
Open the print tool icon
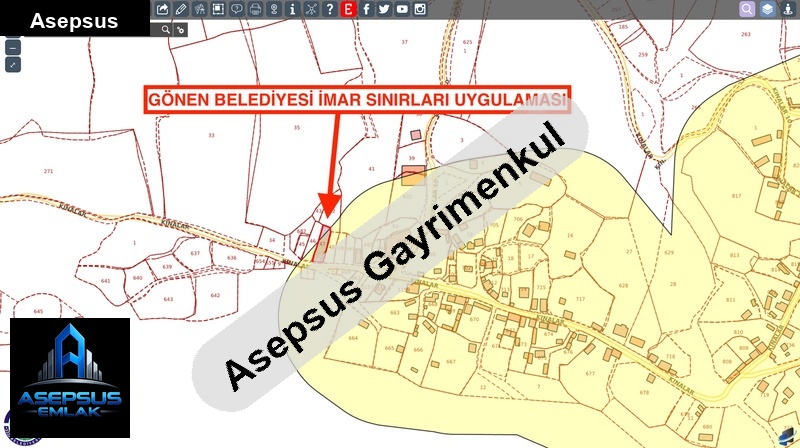pyautogui.click(x=255, y=9)
